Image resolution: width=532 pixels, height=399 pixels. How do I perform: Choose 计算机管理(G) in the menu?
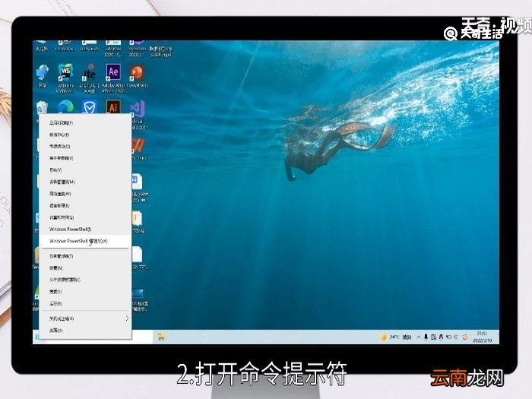point(85,217)
